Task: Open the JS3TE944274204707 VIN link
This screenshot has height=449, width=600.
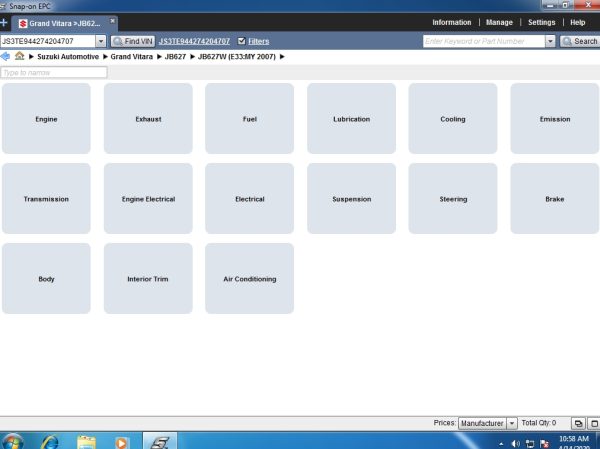Action: coord(194,41)
